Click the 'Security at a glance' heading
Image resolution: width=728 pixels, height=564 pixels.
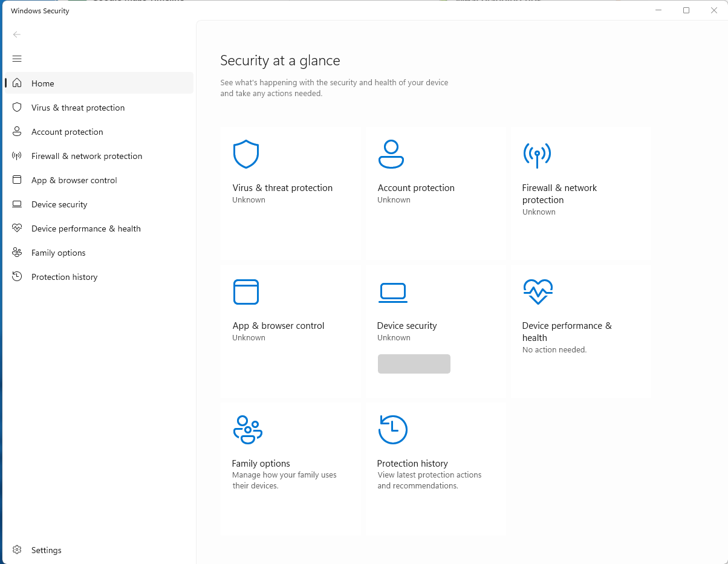click(x=280, y=60)
